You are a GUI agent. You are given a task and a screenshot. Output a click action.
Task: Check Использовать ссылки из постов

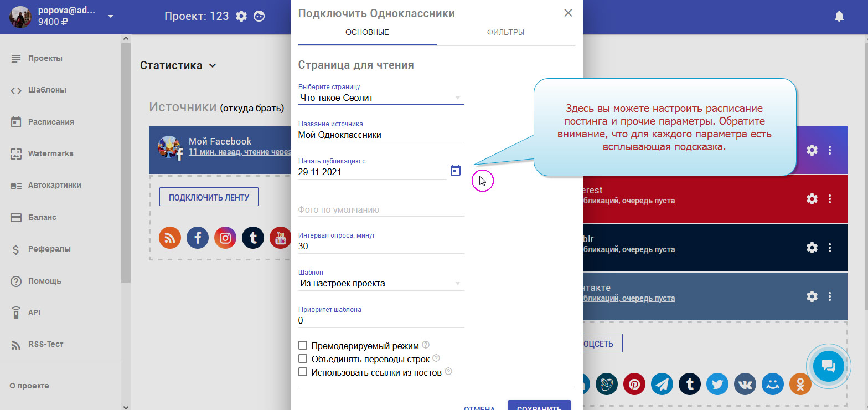click(303, 372)
